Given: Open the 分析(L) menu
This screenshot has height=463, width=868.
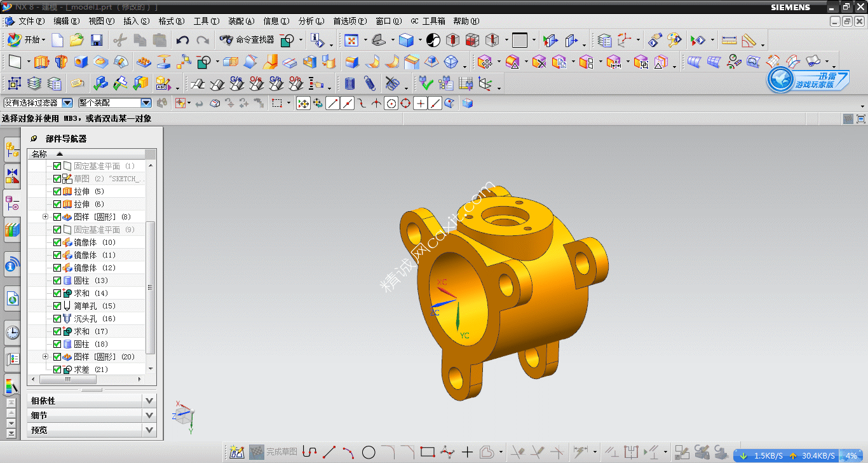Looking at the screenshot, I should [311, 21].
